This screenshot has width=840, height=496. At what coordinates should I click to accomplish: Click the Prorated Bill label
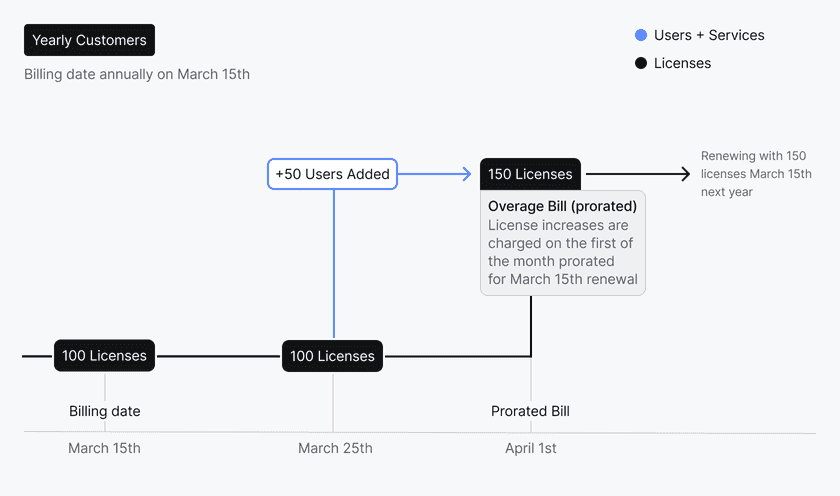click(x=530, y=411)
